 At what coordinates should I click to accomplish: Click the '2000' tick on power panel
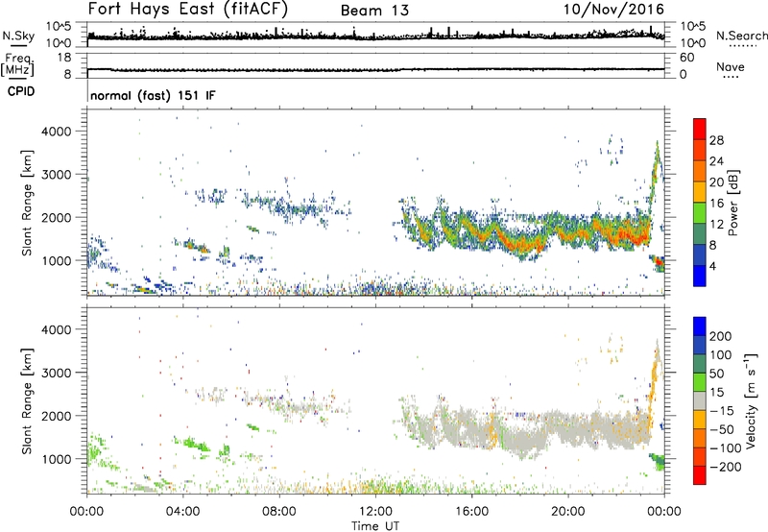[x=57, y=217]
